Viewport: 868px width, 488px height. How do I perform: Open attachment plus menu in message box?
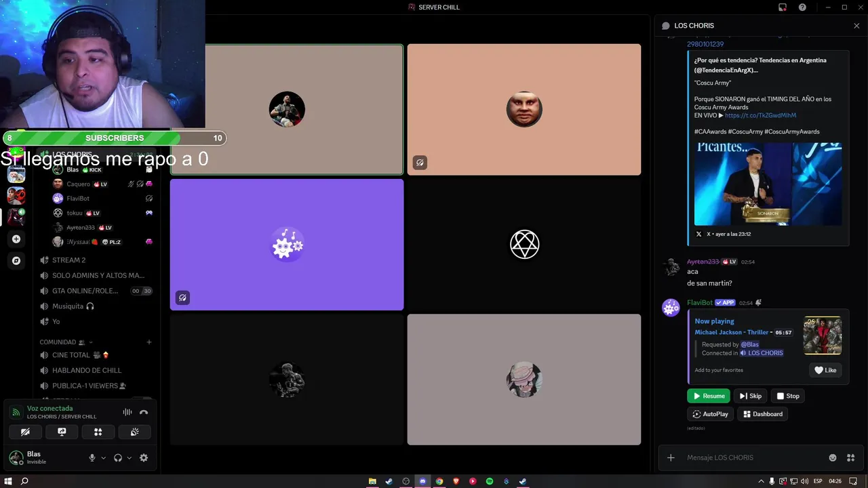[x=671, y=457]
